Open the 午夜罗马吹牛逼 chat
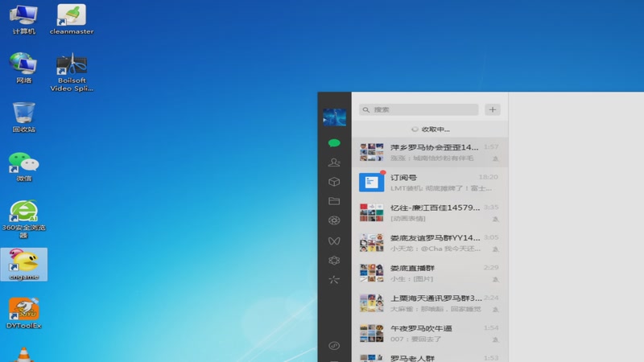This screenshot has height=362, width=644. (430, 333)
